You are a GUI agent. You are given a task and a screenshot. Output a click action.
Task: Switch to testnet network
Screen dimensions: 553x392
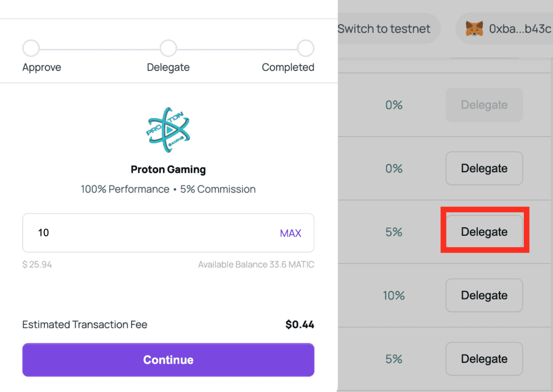pyautogui.click(x=385, y=29)
